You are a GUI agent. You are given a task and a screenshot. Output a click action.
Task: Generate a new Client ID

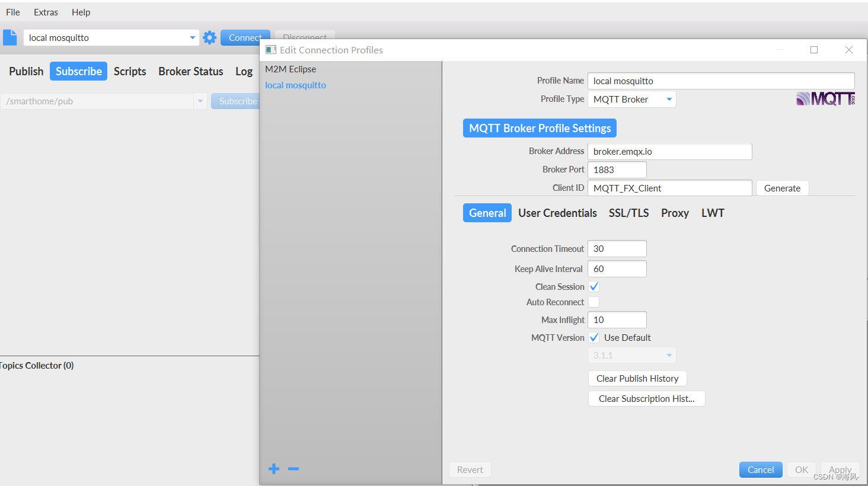[782, 188]
